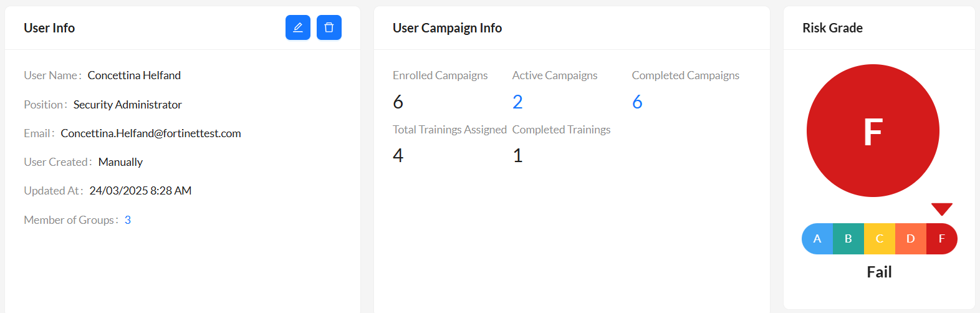Click the Fail grade label

(879, 272)
